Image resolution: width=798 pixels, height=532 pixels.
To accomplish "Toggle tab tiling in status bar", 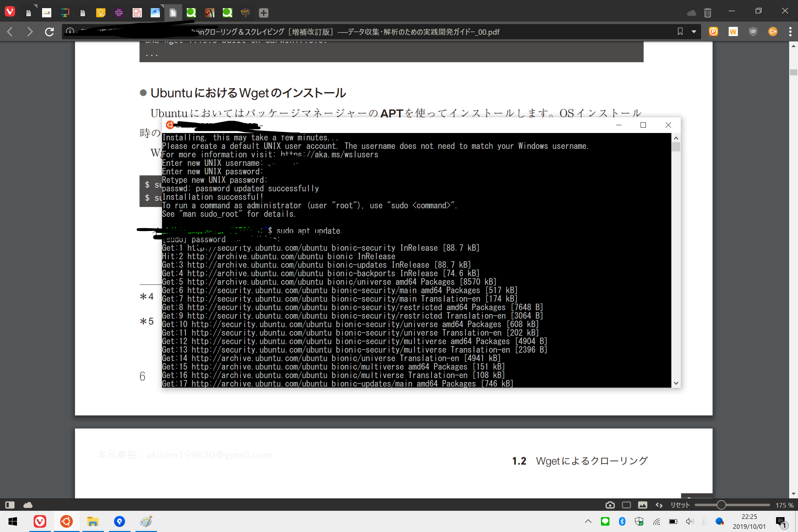I will click(x=626, y=505).
